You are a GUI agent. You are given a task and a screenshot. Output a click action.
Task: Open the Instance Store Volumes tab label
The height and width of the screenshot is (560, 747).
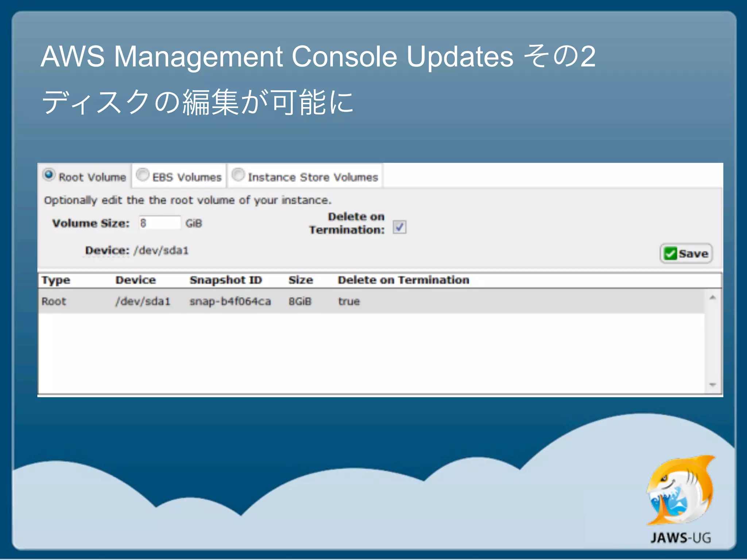click(313, 178)
